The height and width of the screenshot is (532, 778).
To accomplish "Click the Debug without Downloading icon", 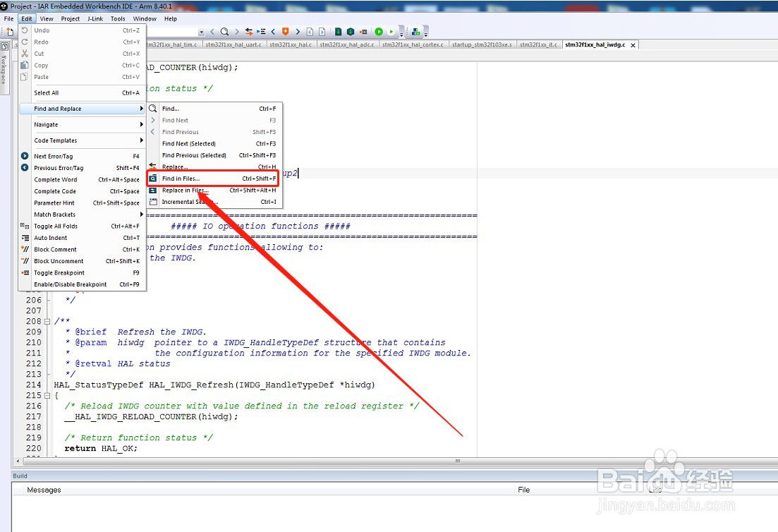I will pyautogui.click(x=391, y=32).
